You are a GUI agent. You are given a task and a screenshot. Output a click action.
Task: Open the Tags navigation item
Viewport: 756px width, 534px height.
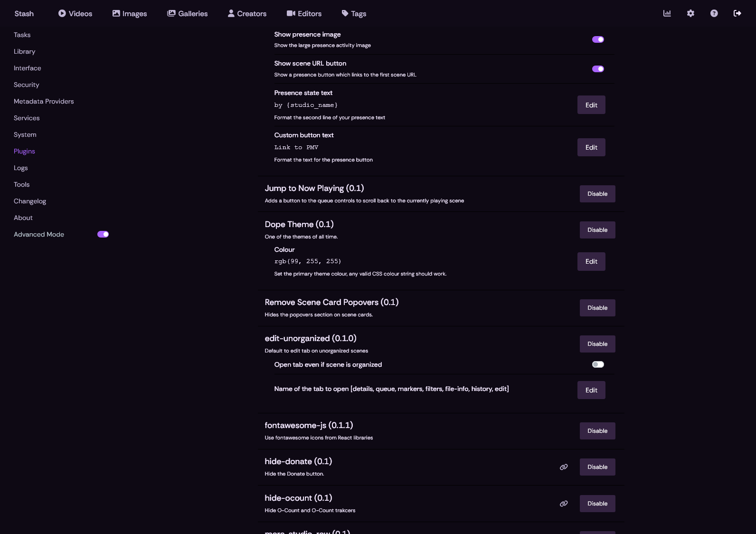354,14
